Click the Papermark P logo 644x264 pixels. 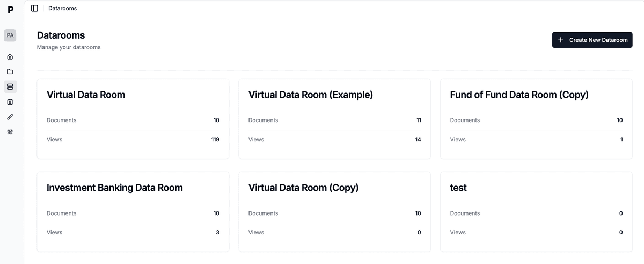(x=10, y=10)
